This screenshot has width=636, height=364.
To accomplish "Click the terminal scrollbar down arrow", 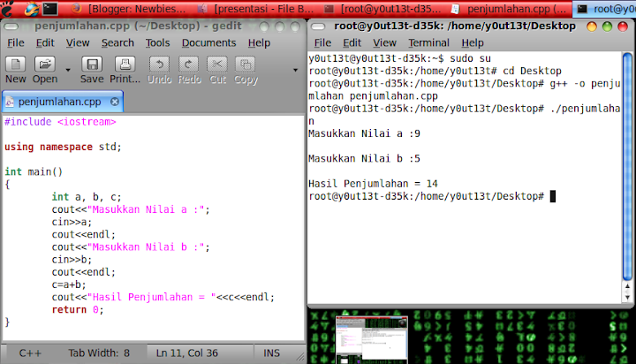I will [627, 297].
